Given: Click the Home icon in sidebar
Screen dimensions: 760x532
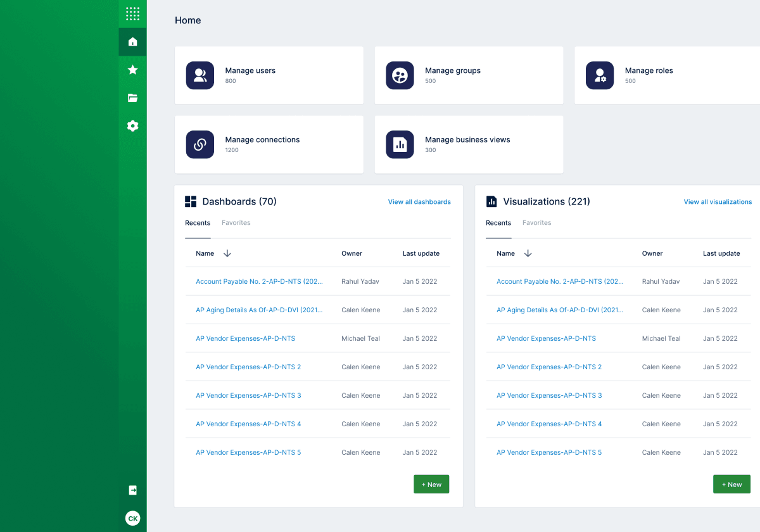Looking at the screenshot, I should coord(132,42).
